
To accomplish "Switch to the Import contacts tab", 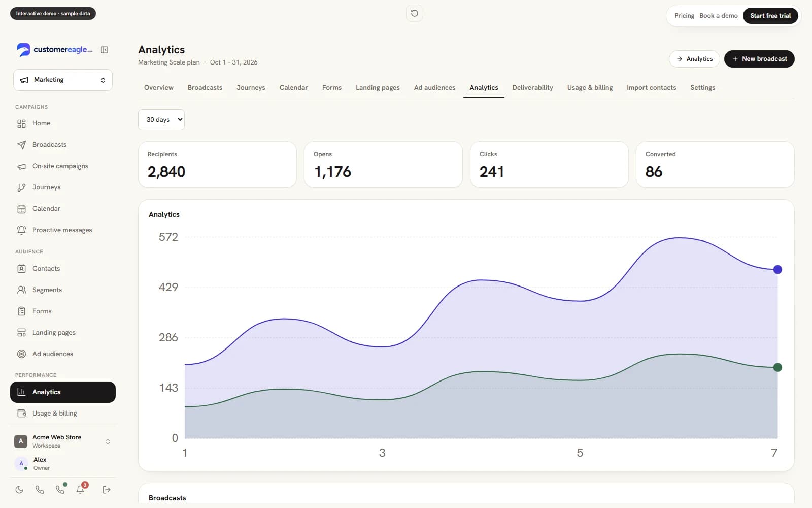I will click(x=651, y=88).
